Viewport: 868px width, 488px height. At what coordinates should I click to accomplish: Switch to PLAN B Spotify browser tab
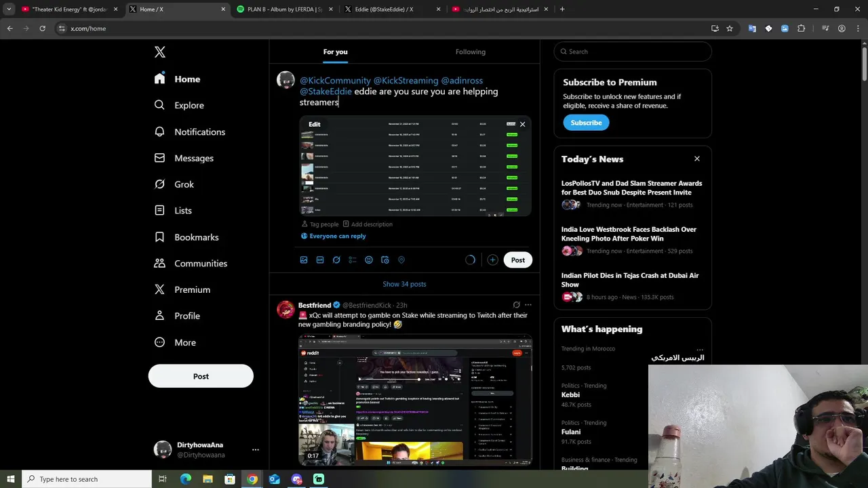coord(285,9)
